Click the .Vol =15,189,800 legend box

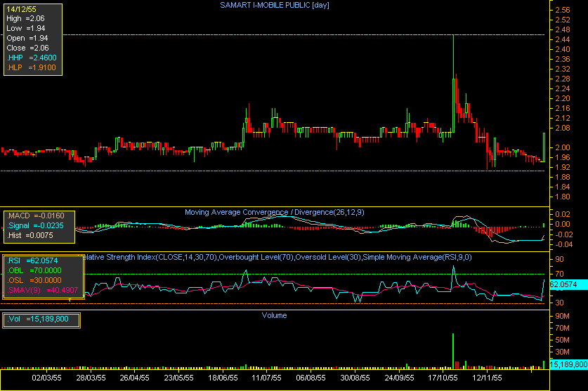[41, 320]
